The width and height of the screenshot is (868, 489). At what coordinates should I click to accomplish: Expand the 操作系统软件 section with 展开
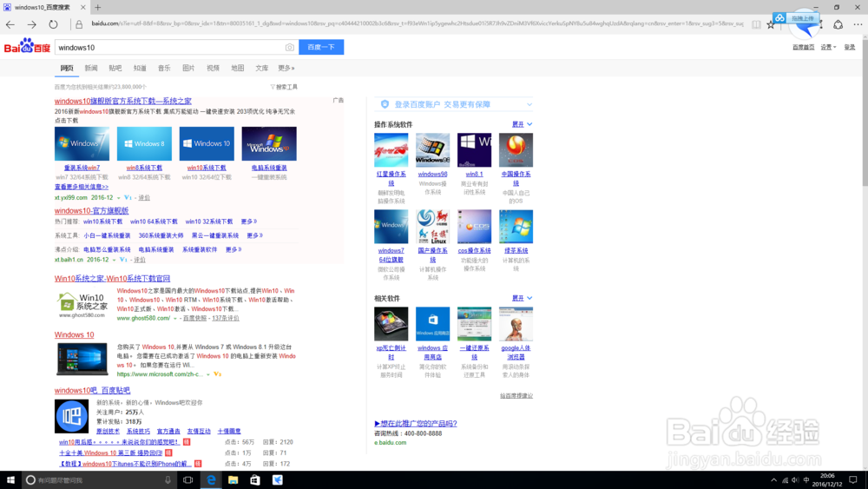(522, 124)
